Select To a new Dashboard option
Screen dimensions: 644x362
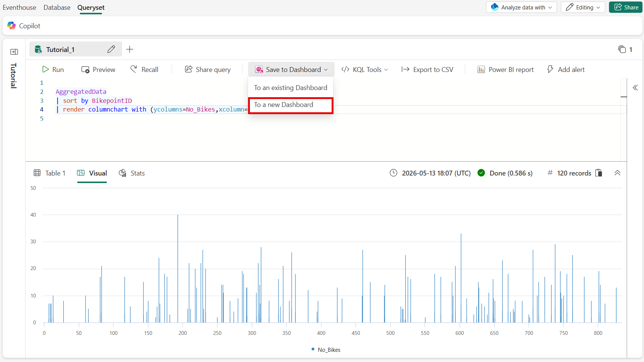[x=291, y=105]
